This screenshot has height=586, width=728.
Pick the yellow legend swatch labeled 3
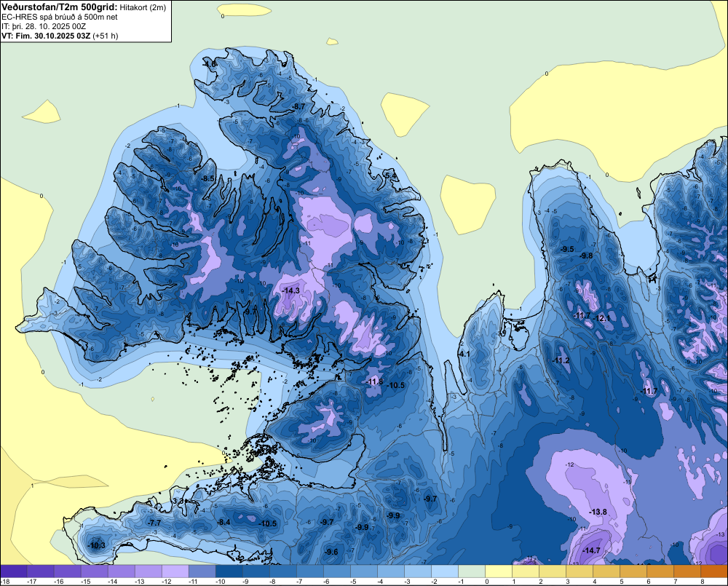(579, 571)
